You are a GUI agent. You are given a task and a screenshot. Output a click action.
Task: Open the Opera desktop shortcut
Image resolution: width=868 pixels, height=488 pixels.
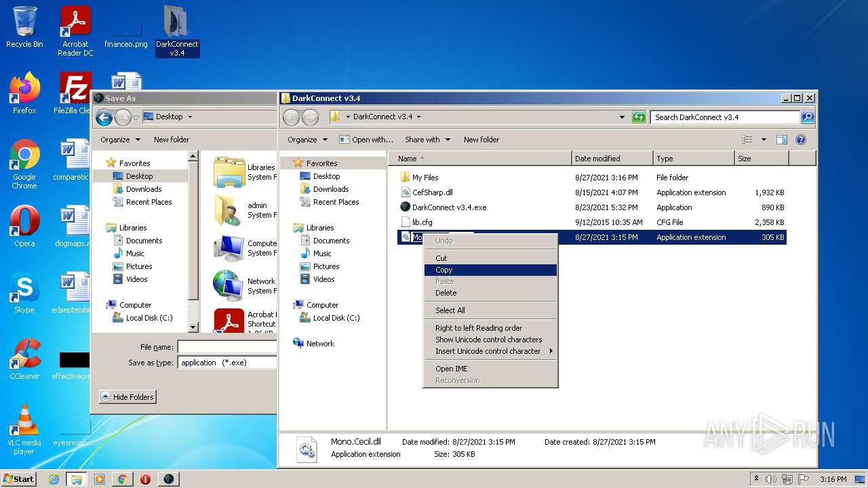(24, 226)
